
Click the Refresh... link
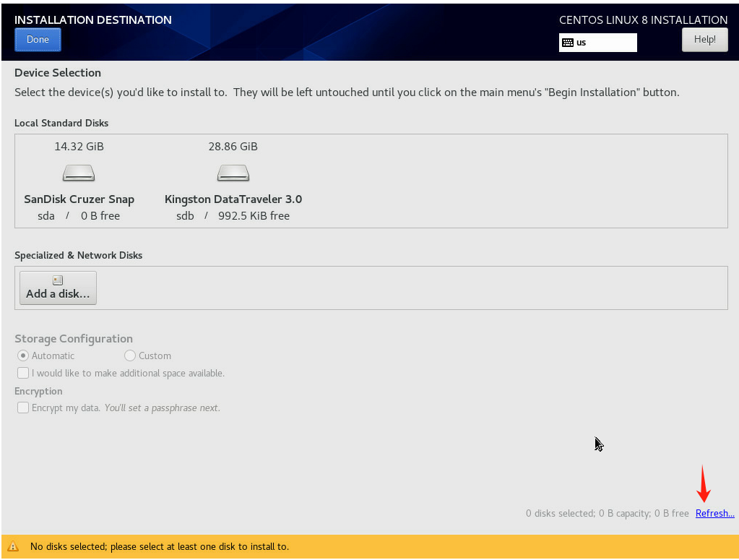click(714, 514)
